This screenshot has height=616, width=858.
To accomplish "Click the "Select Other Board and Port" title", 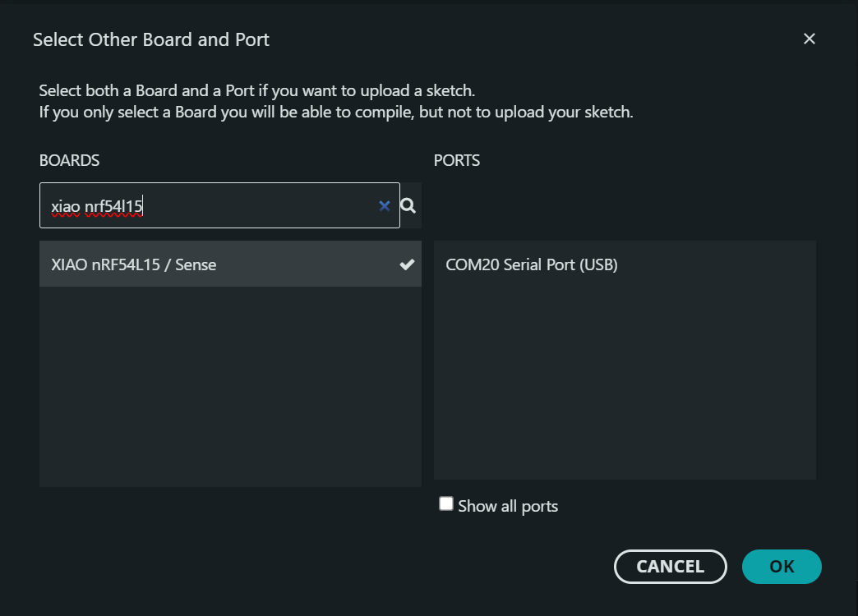I will [x=151, y=39].
